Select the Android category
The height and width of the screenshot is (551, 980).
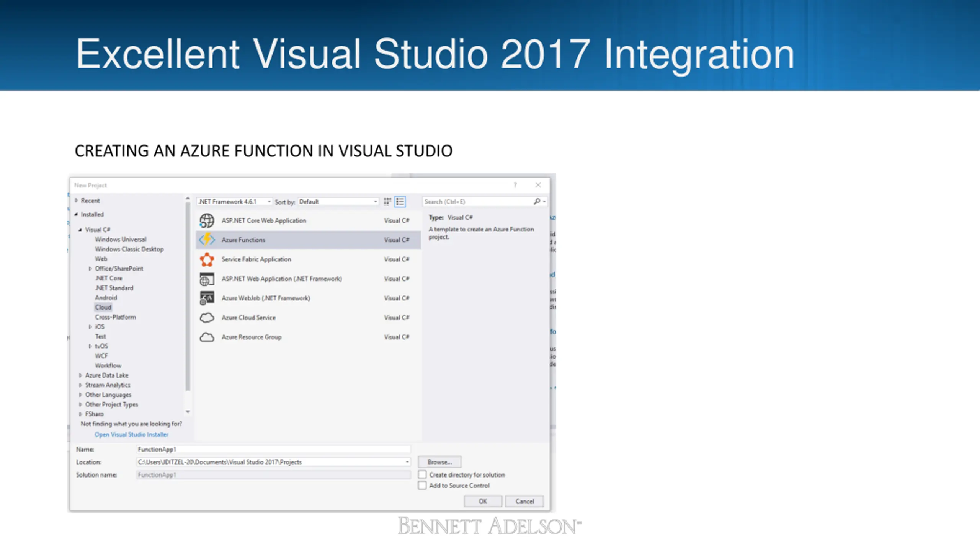tap(106, 298)
